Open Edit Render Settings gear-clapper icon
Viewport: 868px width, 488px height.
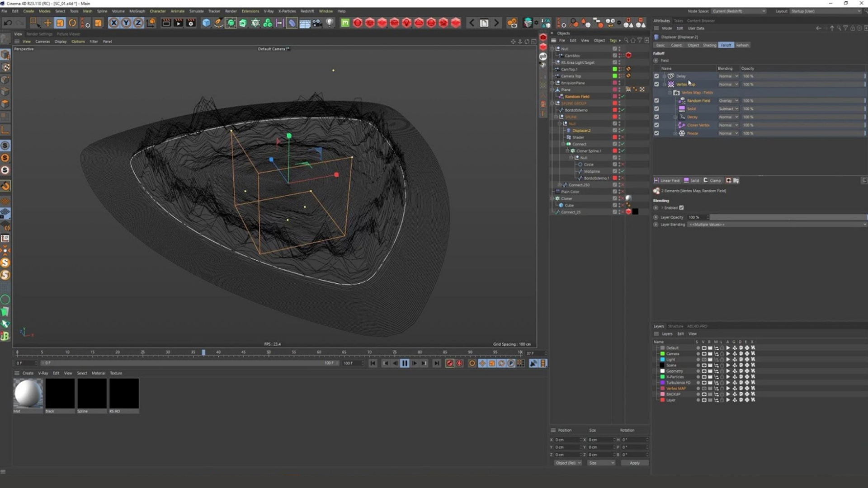(x=191, y=23)
